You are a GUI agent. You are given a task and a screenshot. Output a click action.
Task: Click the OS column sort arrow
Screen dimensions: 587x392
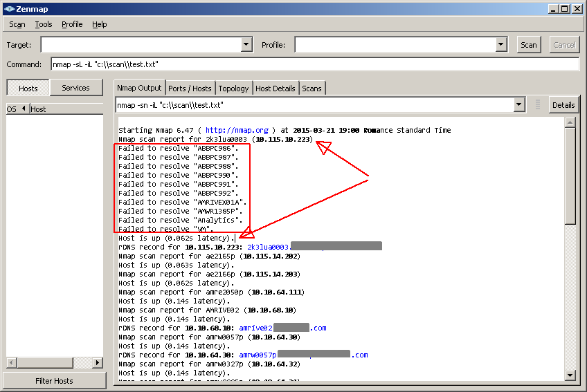24,109
